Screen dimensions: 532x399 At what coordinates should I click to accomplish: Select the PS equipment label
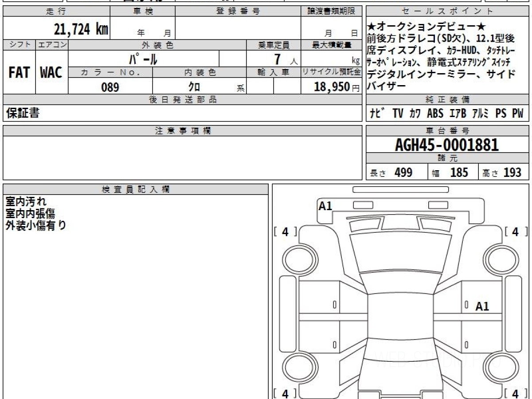[x=501, y=113]
